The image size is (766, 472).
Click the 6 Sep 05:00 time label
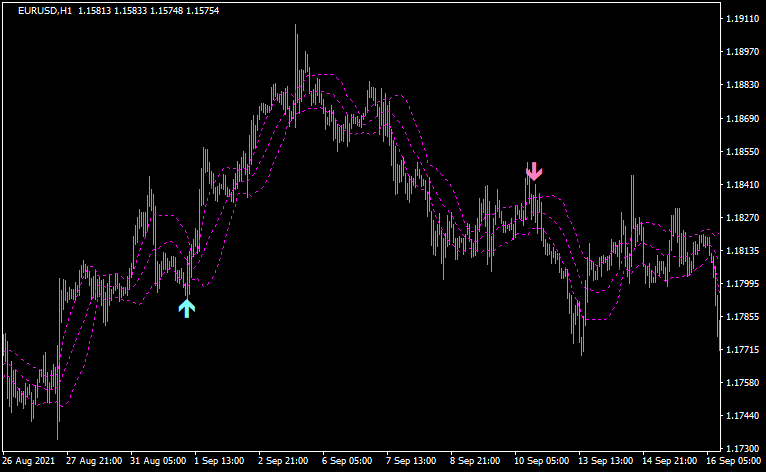(349, 462)
